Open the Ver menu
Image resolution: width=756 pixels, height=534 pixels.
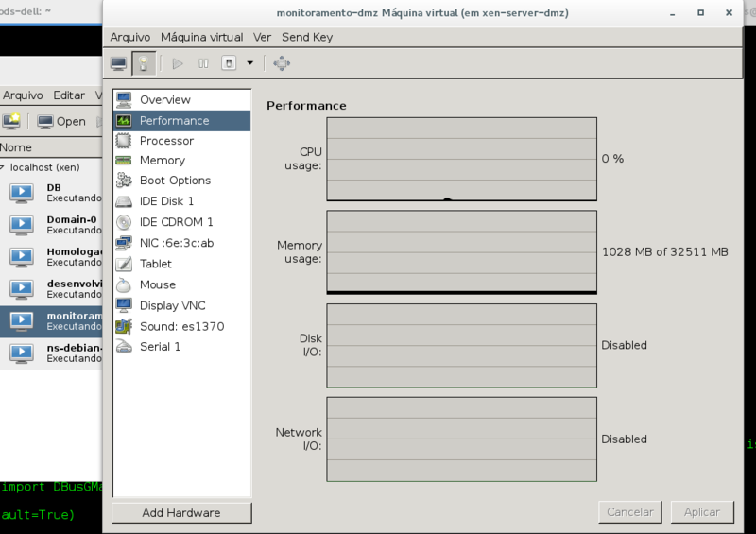pos(263,37)
